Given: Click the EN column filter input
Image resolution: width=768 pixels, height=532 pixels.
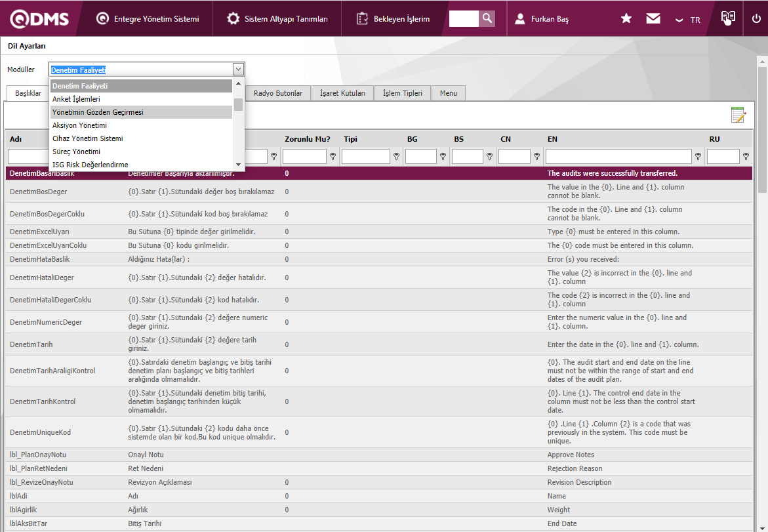Looking at the screenshot, I should click(618, 157).
